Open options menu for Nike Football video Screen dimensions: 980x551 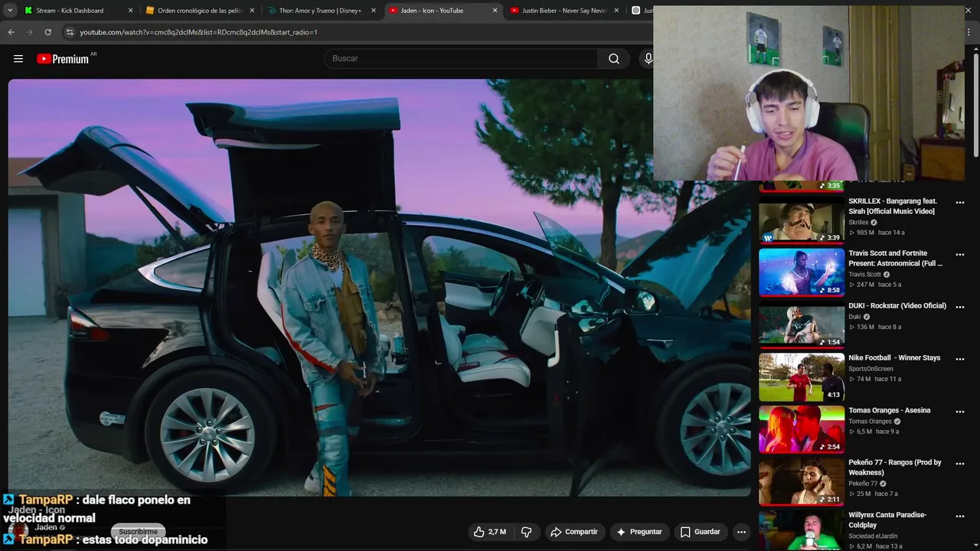(x=960, y=359)
